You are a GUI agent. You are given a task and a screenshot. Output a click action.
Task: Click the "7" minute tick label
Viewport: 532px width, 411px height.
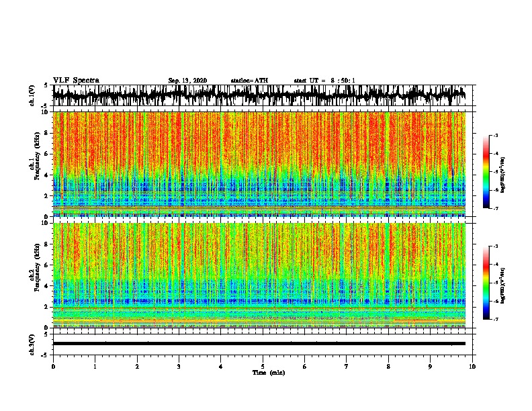[x=347, y=367]
